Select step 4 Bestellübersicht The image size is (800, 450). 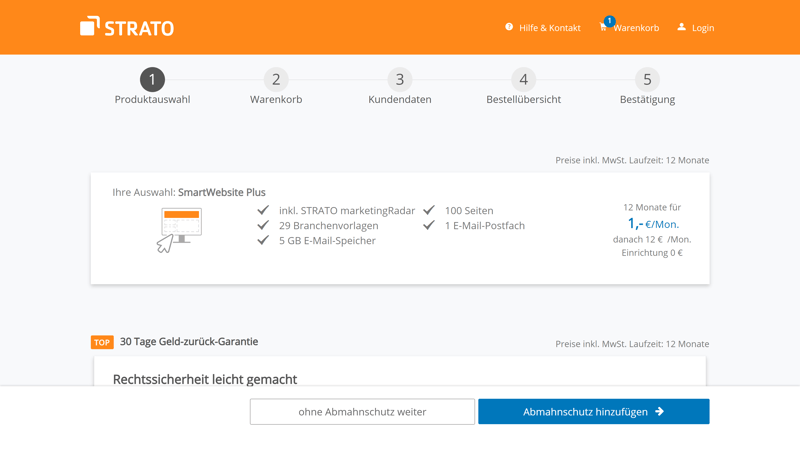pyautogui.click(x=523, y=80)
